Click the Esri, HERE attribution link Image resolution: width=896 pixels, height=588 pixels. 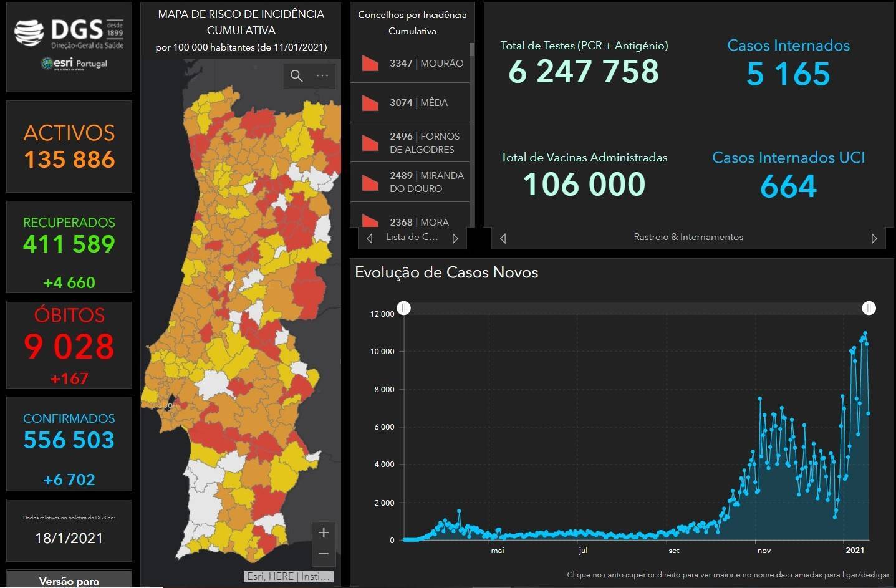click(x=288, y=577)
